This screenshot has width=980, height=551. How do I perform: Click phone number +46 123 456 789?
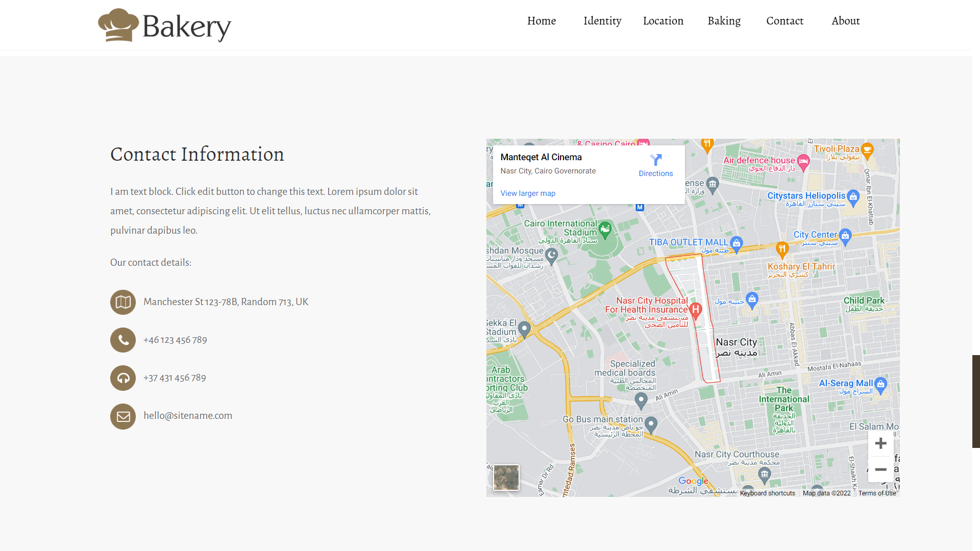point(175,340)
